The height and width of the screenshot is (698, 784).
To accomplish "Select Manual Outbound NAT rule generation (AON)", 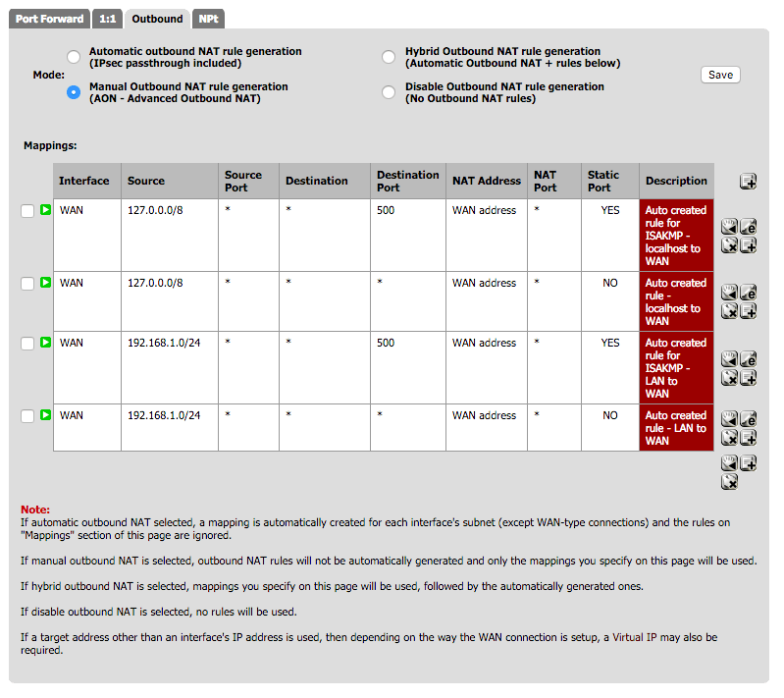I will pyautogui.click(x=74, y=92).
